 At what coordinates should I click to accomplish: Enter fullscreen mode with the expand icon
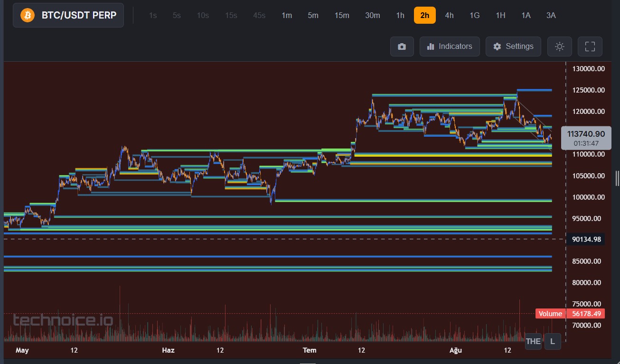[590, 47]
